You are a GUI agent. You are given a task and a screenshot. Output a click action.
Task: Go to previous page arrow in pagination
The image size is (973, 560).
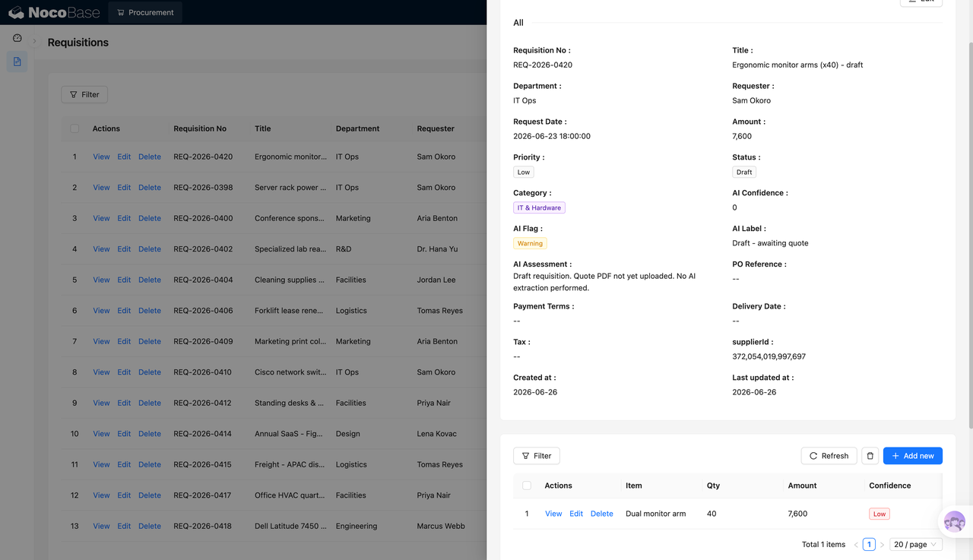(x=856, y=545)
